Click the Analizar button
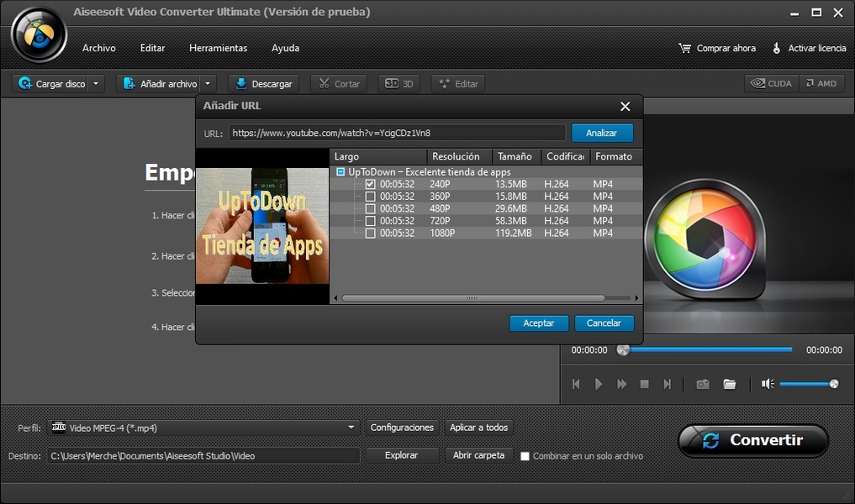 [x=602, y=133]
